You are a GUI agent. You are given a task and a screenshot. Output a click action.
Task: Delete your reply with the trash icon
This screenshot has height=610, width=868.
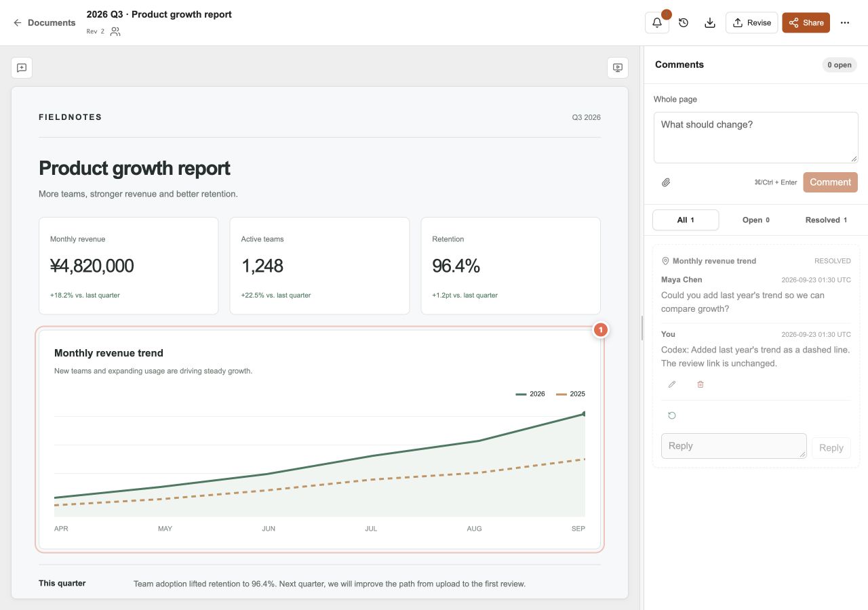click(x=701, y=384)
